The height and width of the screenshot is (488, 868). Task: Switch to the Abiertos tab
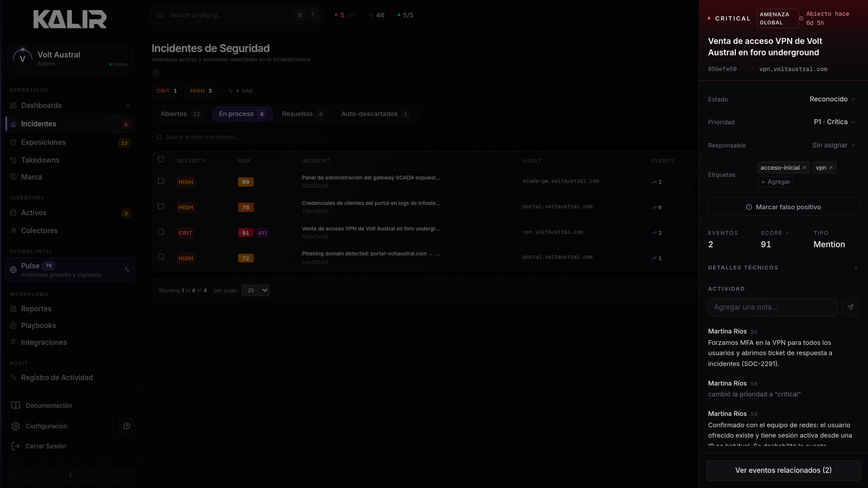tap(180, 114)
